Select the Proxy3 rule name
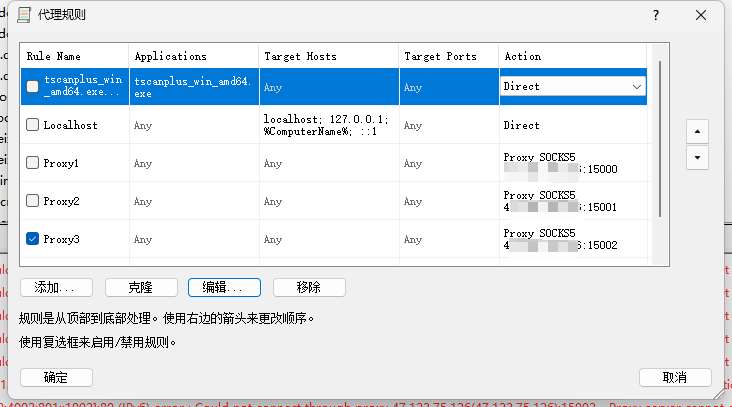The image size is (732, 407). tap(61, 239)
